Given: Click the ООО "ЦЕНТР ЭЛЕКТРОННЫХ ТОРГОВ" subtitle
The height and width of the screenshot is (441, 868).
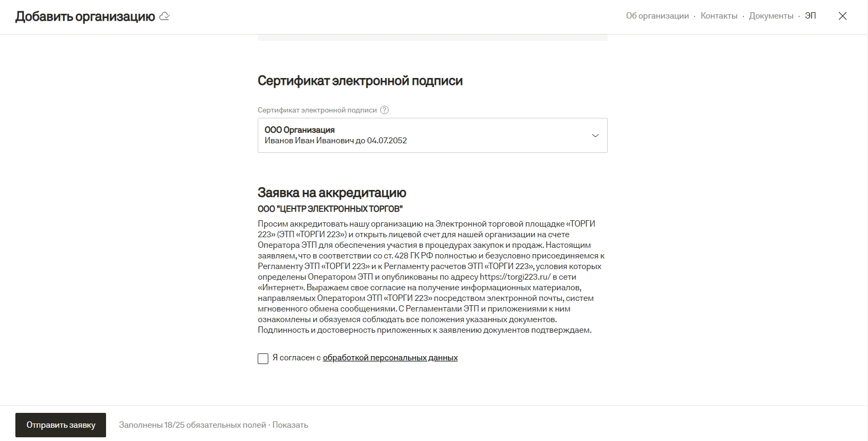Looking at the screenshot, I should [330, 209].
